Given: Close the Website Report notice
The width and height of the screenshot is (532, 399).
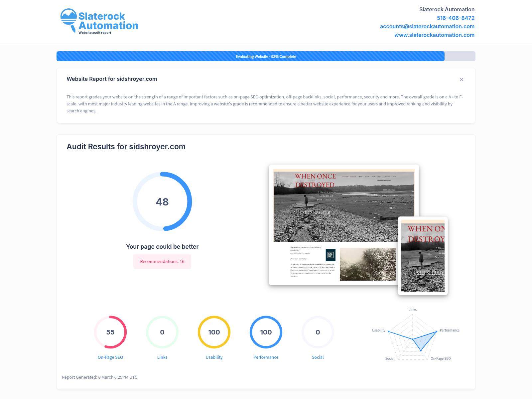Looking at the screenshot, I should pyautogui.click(x=462, y=79).
